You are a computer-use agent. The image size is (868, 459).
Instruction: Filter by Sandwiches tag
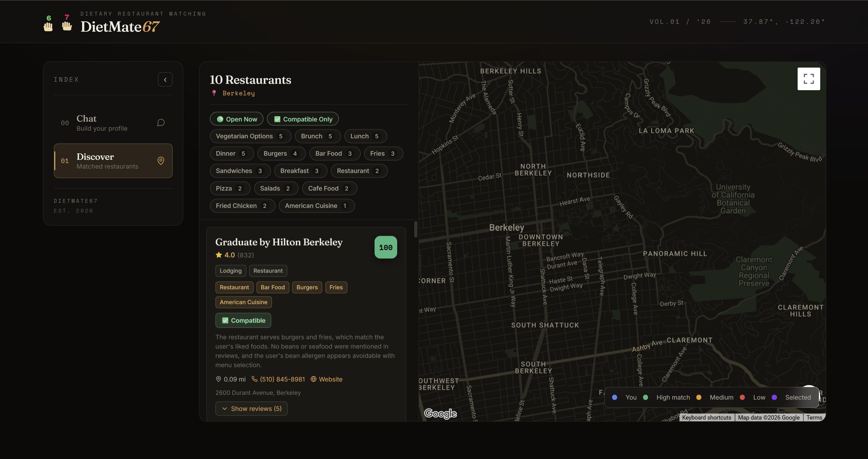pyautogui.click(x=240, y=171)
